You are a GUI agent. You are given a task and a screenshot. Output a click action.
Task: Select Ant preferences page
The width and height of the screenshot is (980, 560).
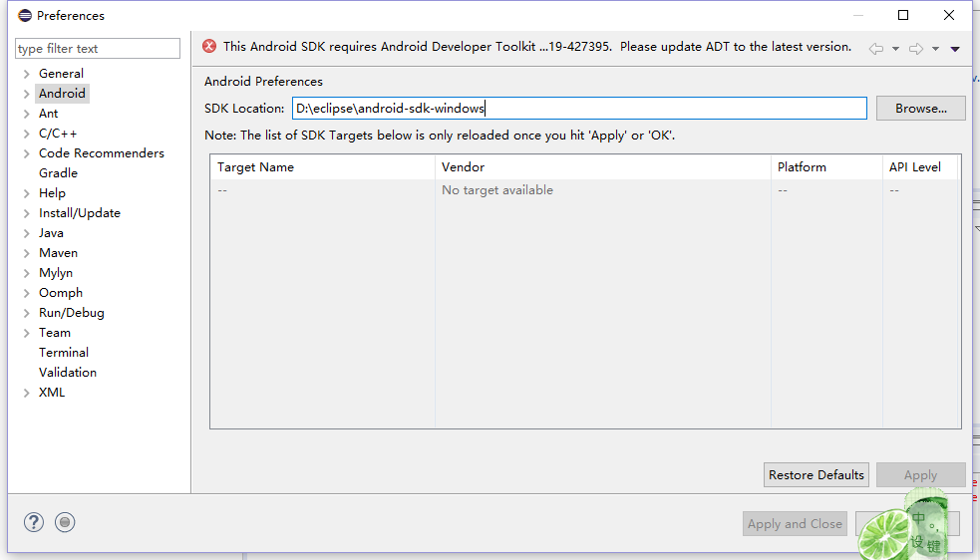pyautogui.click(x=48, y=114)
